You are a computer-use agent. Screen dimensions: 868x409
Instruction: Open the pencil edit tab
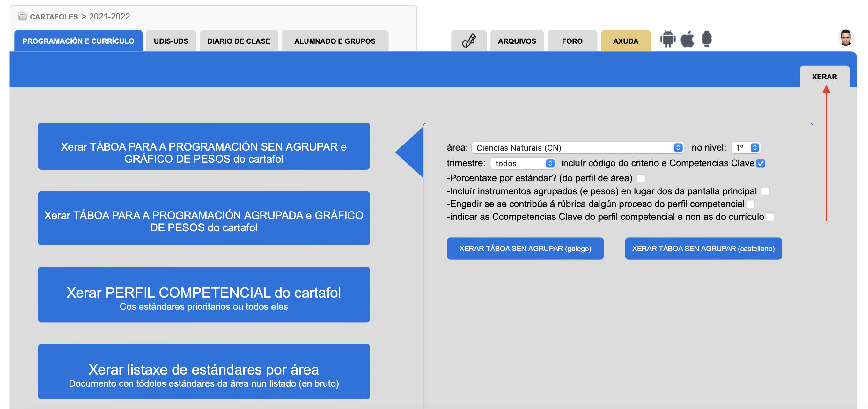click(x=469, y=41)
